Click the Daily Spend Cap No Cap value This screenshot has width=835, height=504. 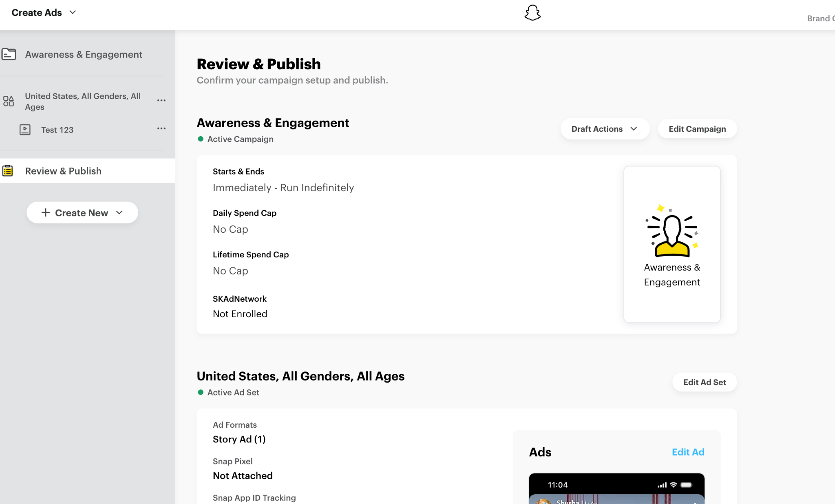230,229
